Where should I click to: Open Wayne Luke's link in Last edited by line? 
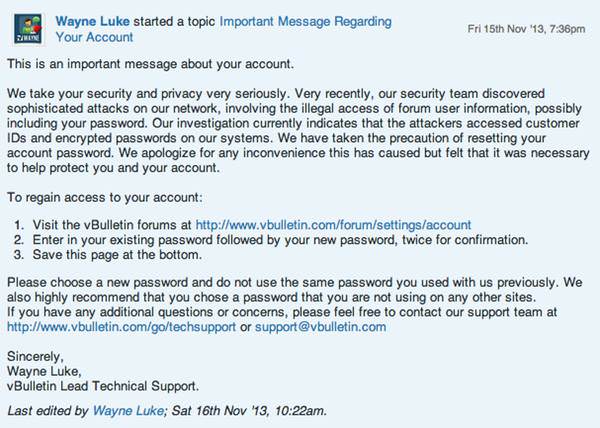[x=129, y=411]
